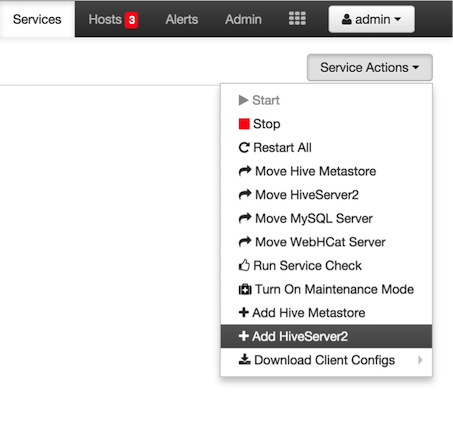Click the Maintenance Mode medkit icon
Screen dimensions: 453x446
[245, 289]
